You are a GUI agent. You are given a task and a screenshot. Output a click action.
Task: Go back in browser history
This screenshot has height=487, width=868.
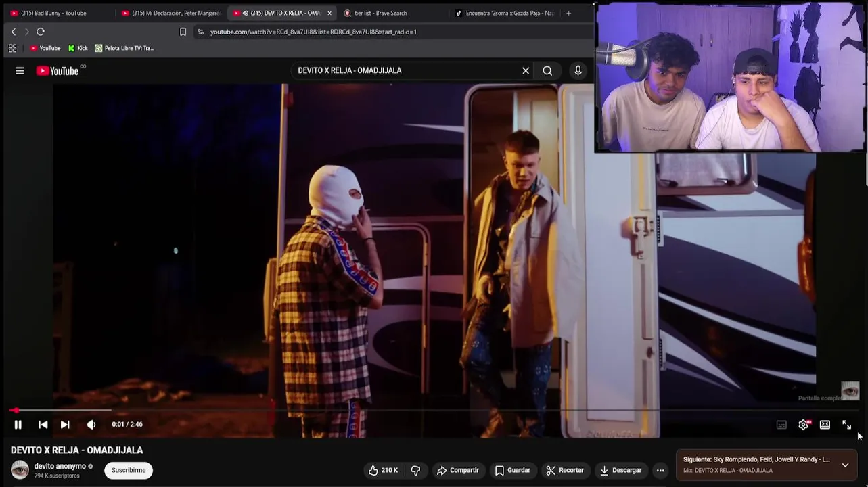coord(14,32)
